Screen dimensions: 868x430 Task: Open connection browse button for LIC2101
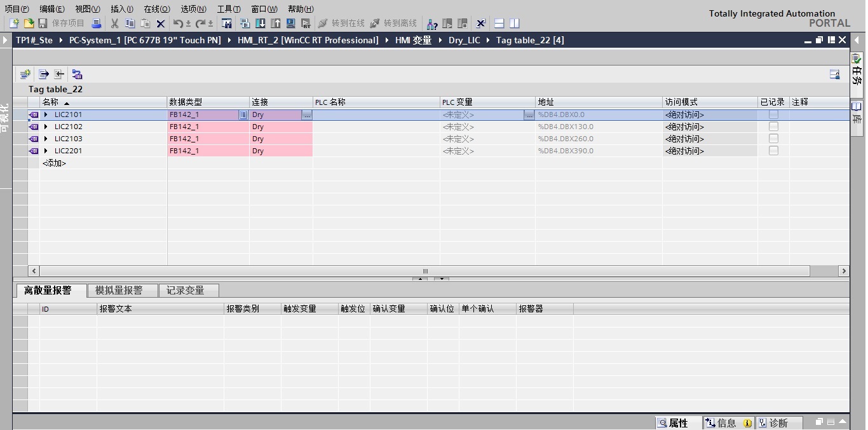[307, 115]
